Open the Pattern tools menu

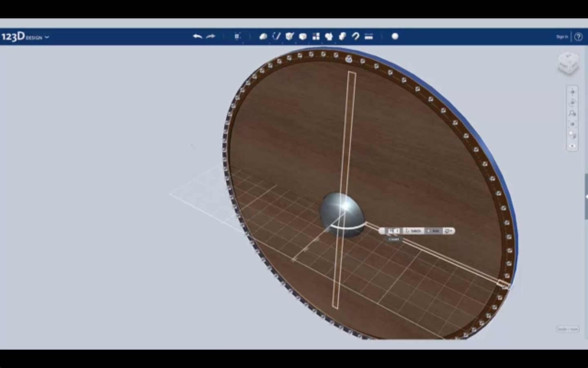tap(316, 36)
